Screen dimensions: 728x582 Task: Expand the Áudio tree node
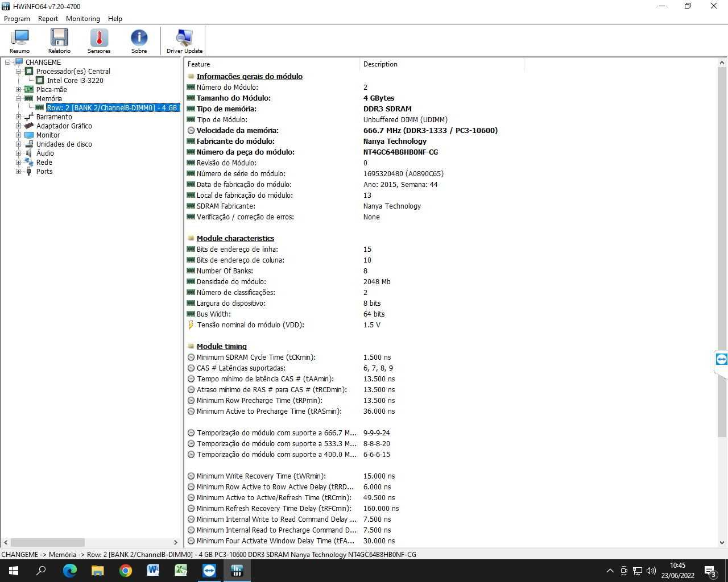[19, 153]
